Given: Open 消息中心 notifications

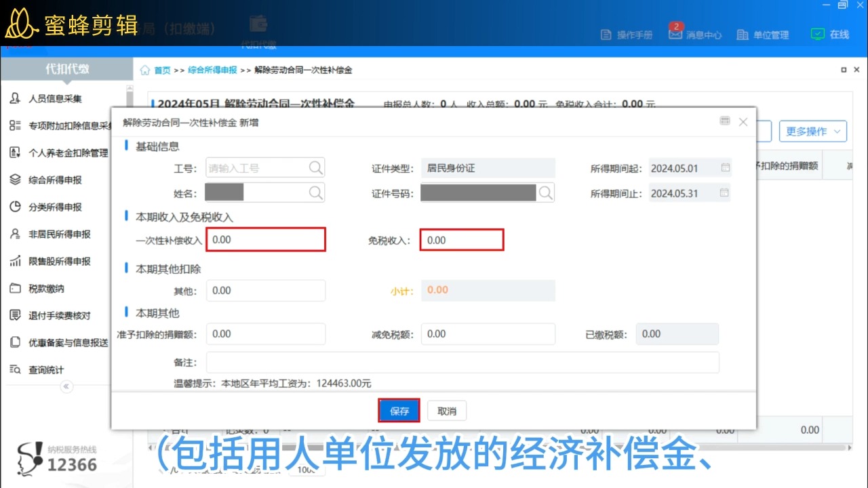Looking at the screenshot, I should [x=695, y=35].
